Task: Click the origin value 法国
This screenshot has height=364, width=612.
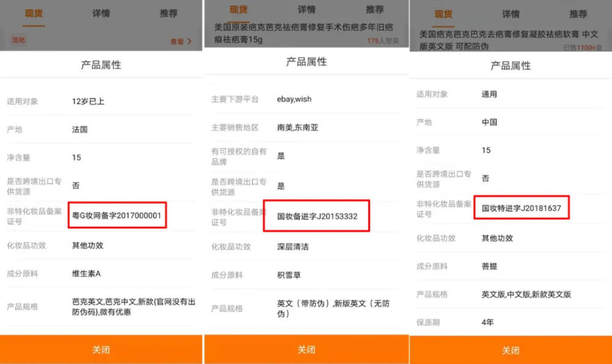Action: pyautogui.click(x=80, y=130)
